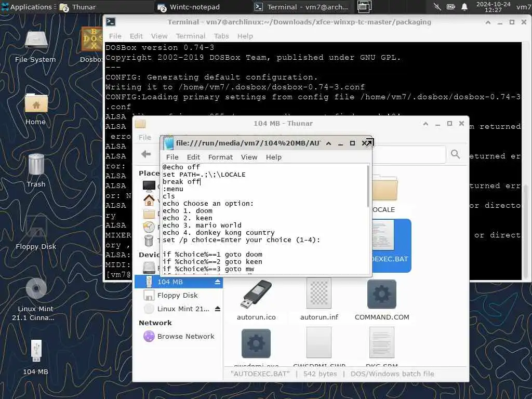Select the 104 MB device in Thunar sidebar
The image size is (532, 399).
click(179, 282)
